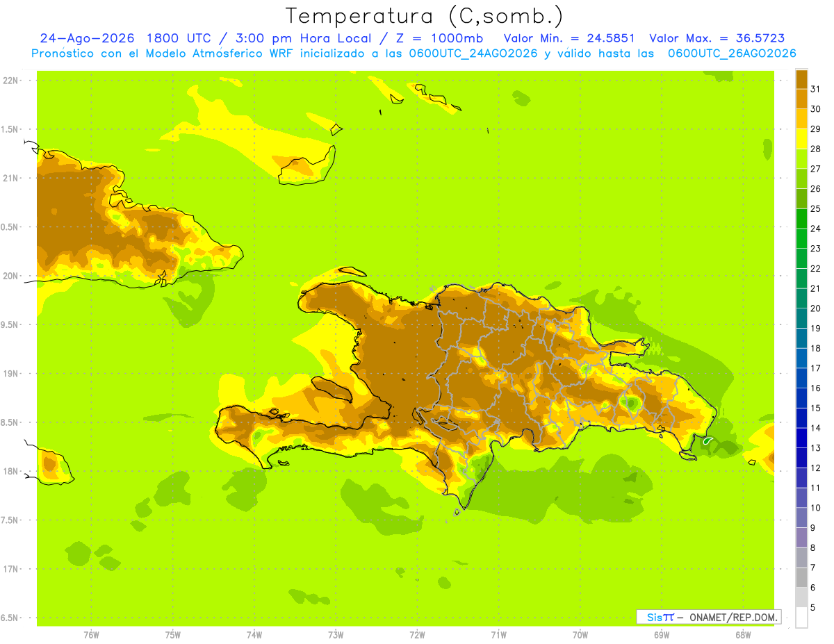This screenshot has height=644, width=834.
Task: Click the colorbar label 20
Action: pos(816,308)
